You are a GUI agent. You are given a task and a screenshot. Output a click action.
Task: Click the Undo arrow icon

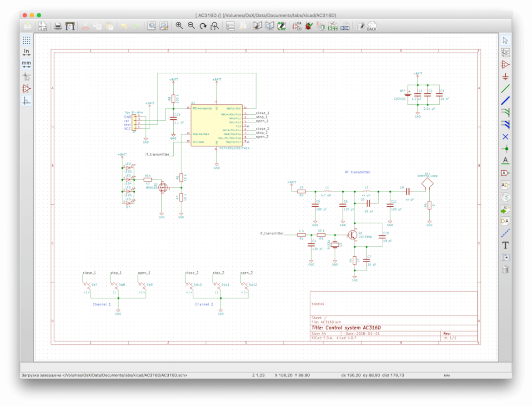(124, 26)
